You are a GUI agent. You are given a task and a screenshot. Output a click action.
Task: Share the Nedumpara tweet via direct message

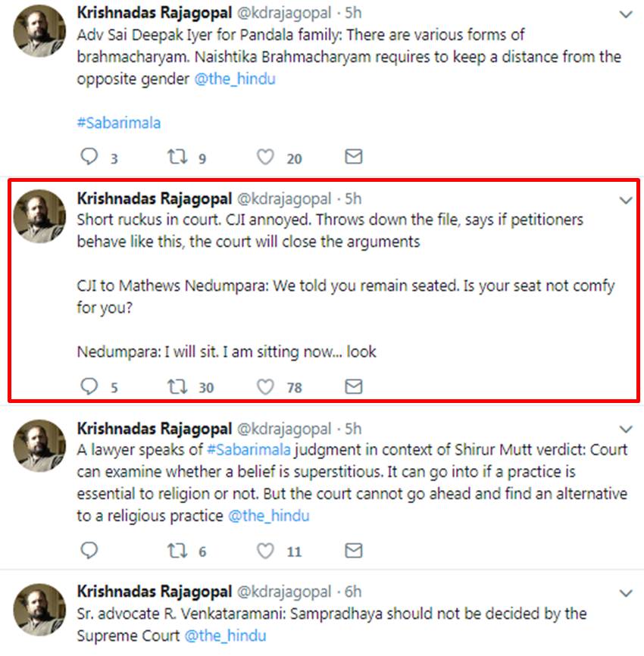[x=353, y=386]
